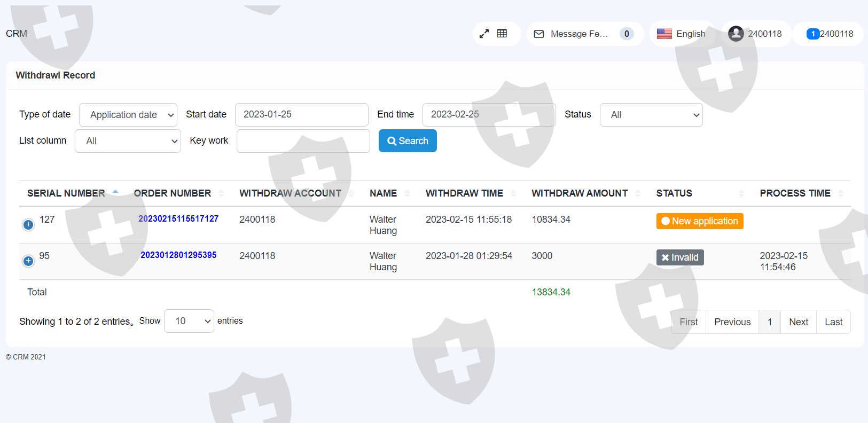
Task: Change the entries-per-page dropdown
Action: tap(189, 321)
